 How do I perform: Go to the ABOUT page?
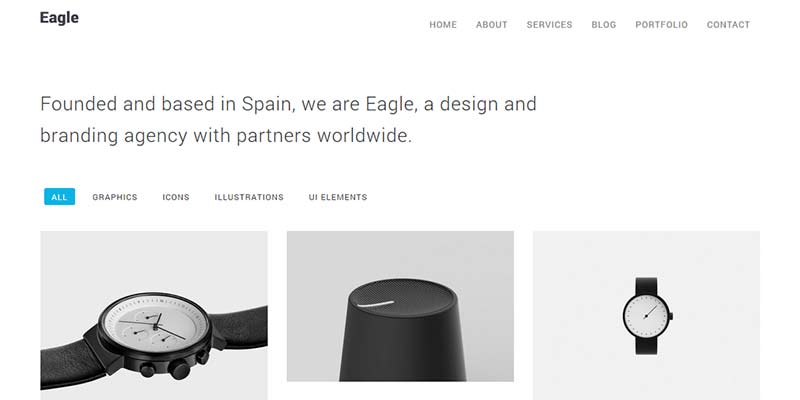click(491, 24)
